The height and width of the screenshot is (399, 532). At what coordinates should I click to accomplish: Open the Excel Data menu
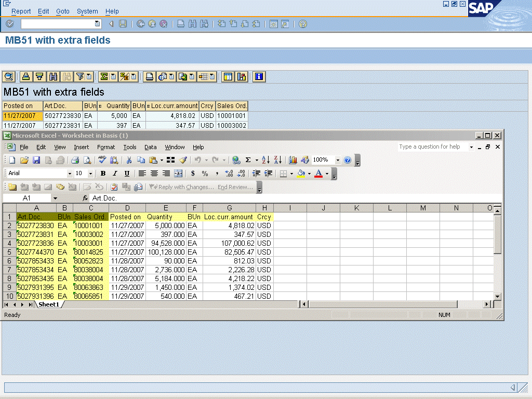click(x=150, y=147)
